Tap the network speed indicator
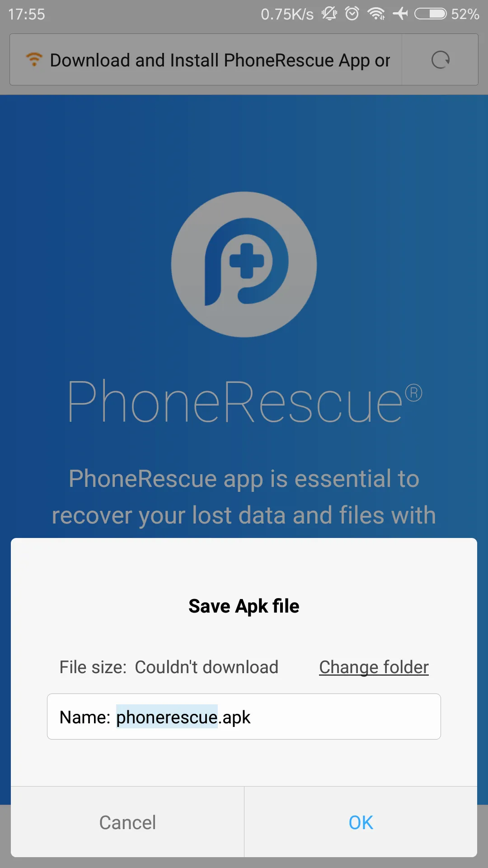Viewport: 488px width, 868px height. 287,14
